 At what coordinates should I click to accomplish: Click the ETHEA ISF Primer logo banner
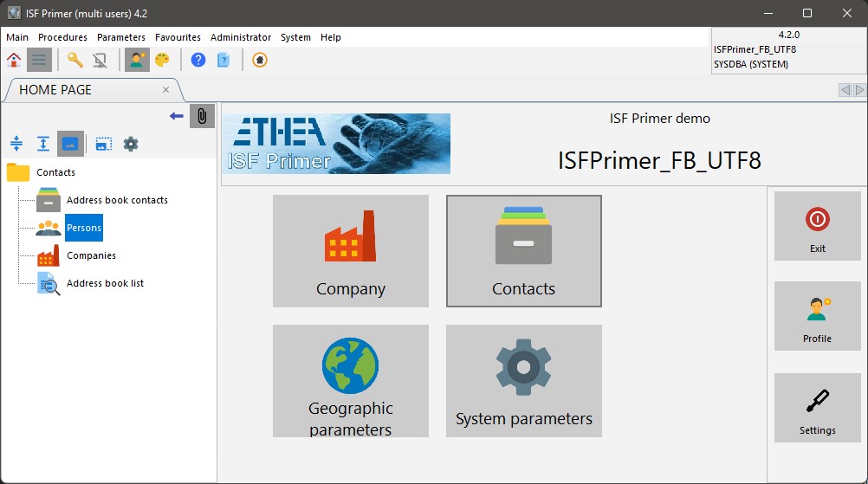(337, 144)
